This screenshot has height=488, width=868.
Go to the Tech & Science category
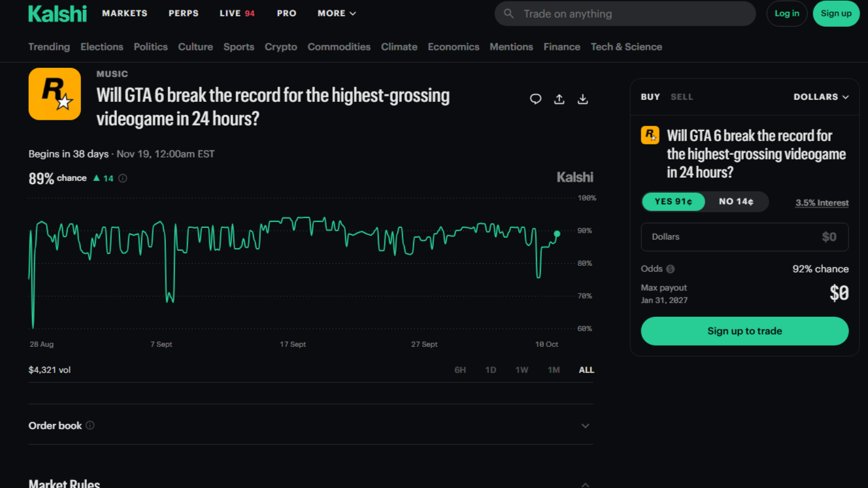(626, 47)
